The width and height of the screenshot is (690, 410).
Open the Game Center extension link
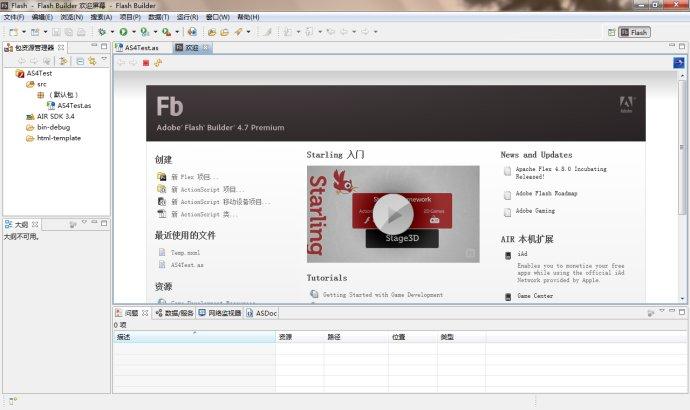click(x=535, y=296)
